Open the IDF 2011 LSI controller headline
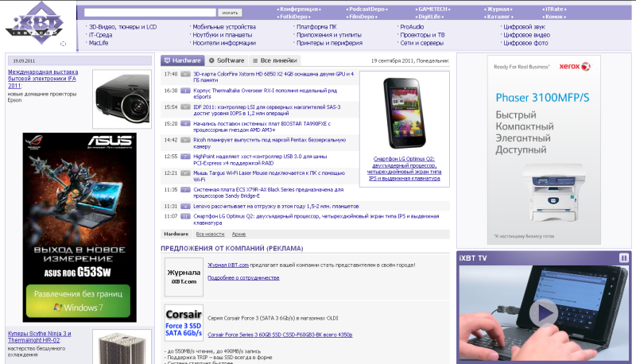 tap(267, 110)
